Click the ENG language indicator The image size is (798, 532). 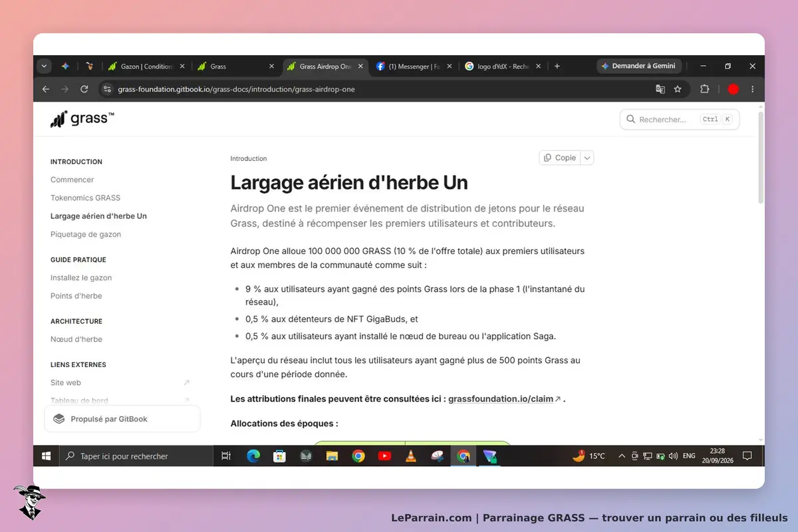pyautogui.click(x=689, y=456)
